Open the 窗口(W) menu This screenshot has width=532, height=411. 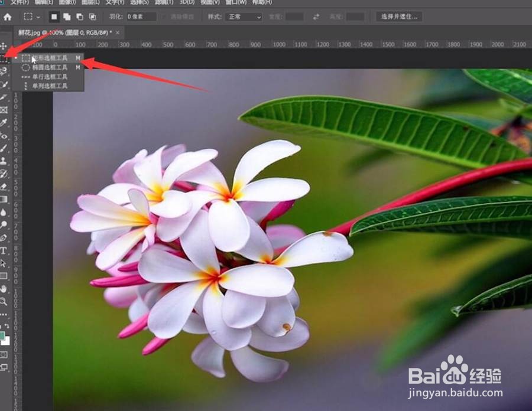tap(236, 2)
